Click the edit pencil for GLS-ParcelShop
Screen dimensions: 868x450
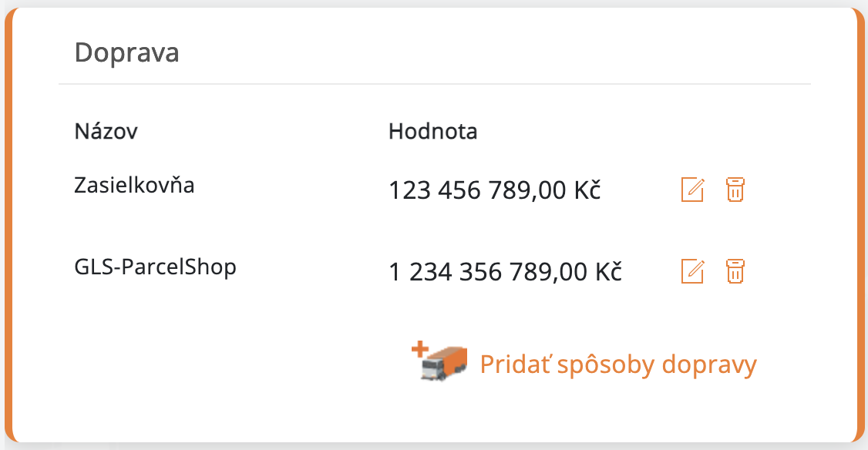coord(692,270)
